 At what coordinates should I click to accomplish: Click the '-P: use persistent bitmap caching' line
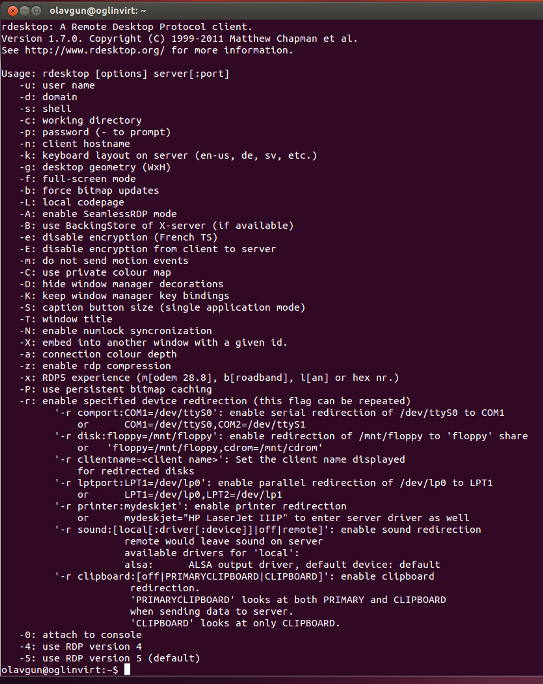115,389
